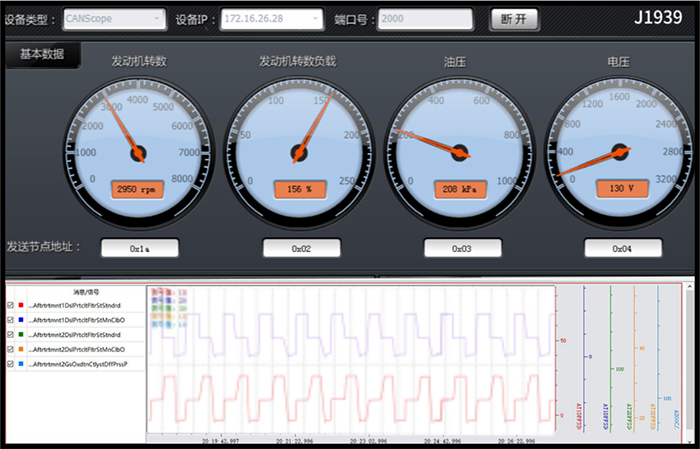
Task: Select the Aftrtrtmnt2GsOxdtnCtlystDffPrssP signal name
Action: point(82,364)
